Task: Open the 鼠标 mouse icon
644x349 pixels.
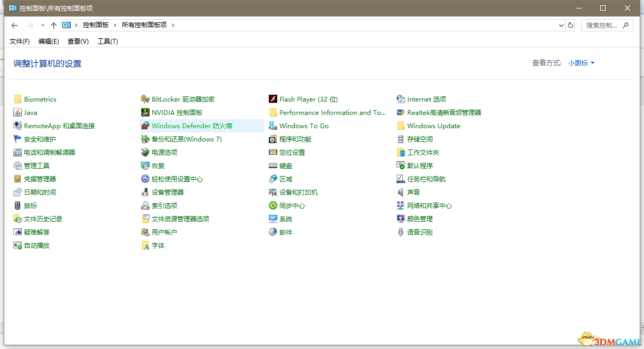Action: coord(18,205)
